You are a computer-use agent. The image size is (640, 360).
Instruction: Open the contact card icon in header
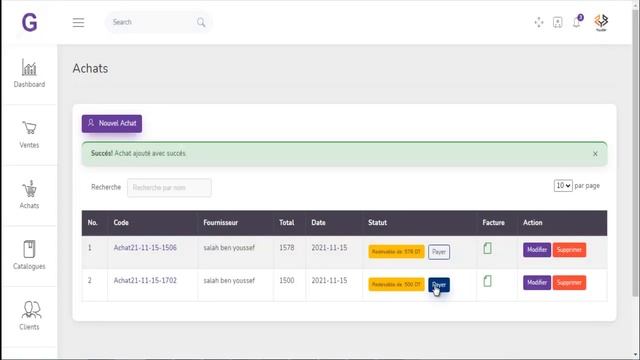tap(558, 22)
